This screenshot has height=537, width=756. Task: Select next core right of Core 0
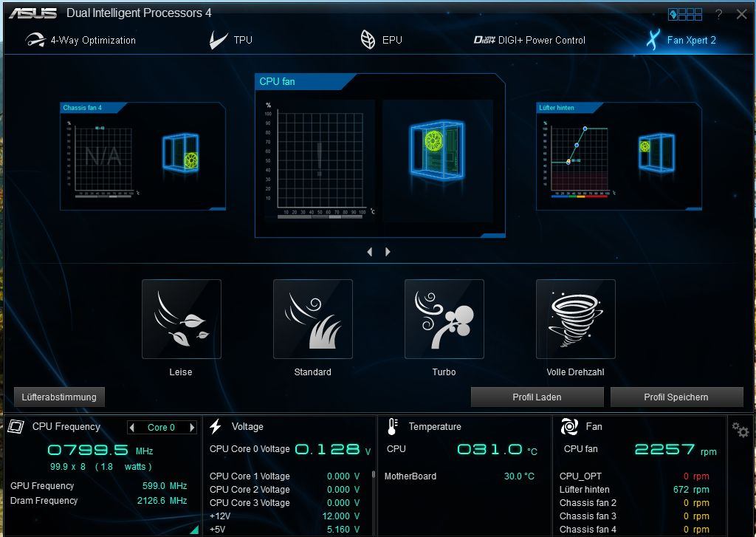(192, 428)
